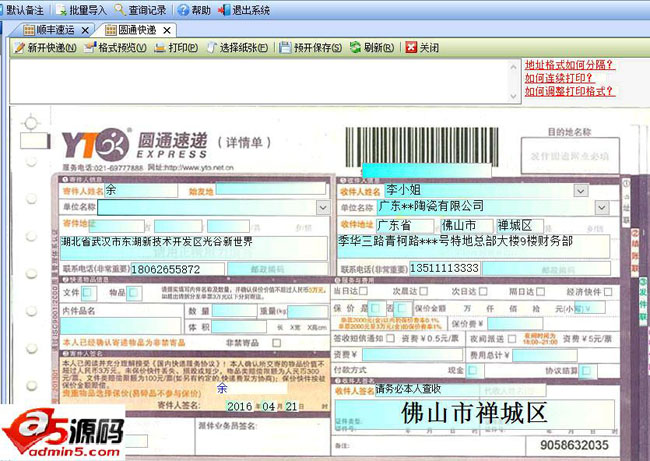The width and height of the screenshot is (650, 461).
Task: Click the 重量 weight field
Action: [307, 311]
